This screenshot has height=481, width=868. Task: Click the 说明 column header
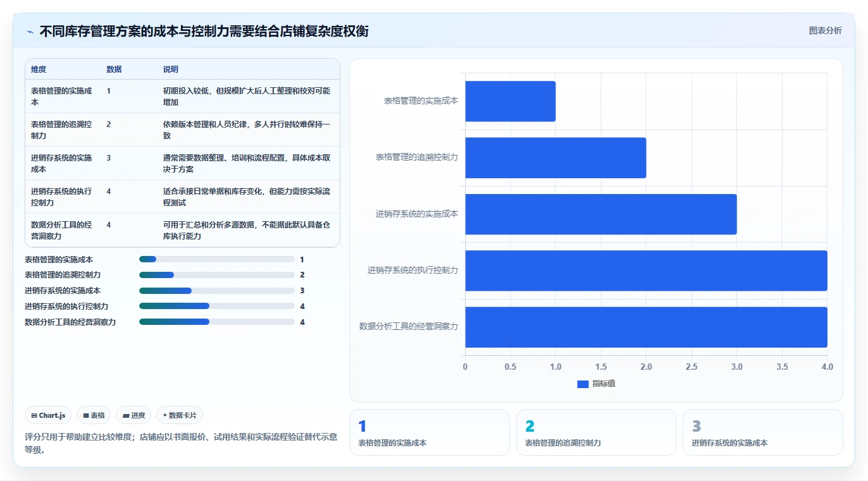(x=171, y=70)
